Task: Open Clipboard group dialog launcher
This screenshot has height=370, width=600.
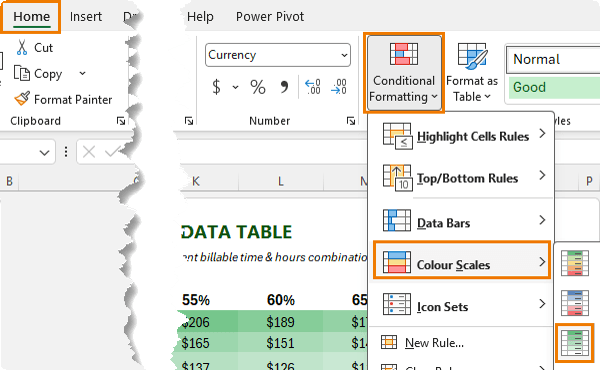Action: pos(121,121)
